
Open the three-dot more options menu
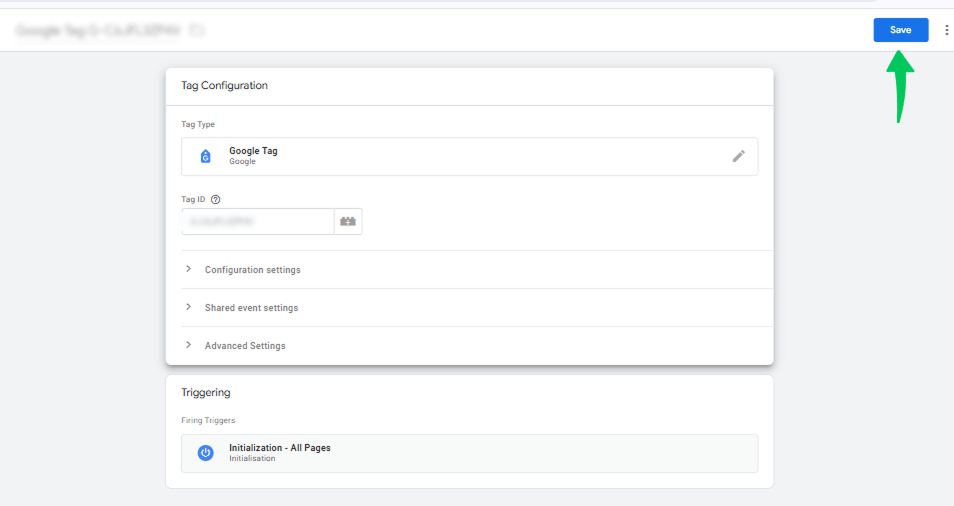coord(946,30)
